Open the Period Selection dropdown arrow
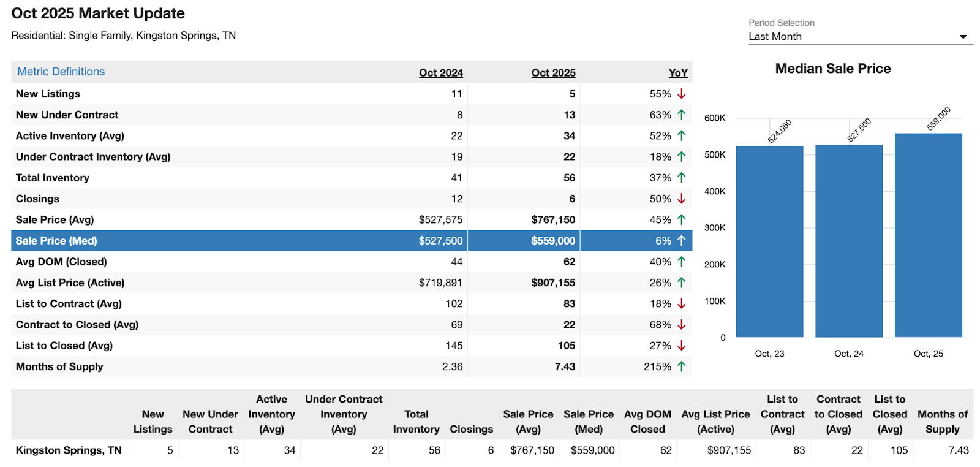Viewport: 980px width, 467px height. tap(963, 37)
